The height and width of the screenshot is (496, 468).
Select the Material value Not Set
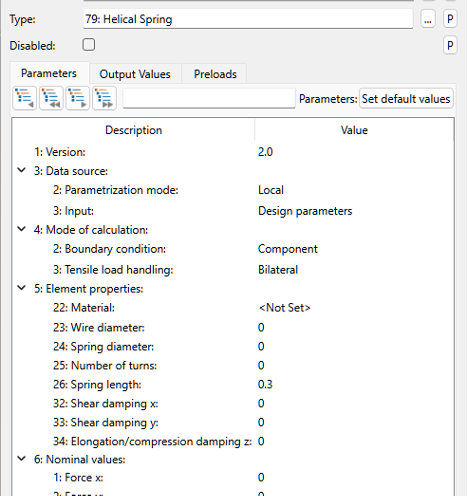tap(285, 308)
